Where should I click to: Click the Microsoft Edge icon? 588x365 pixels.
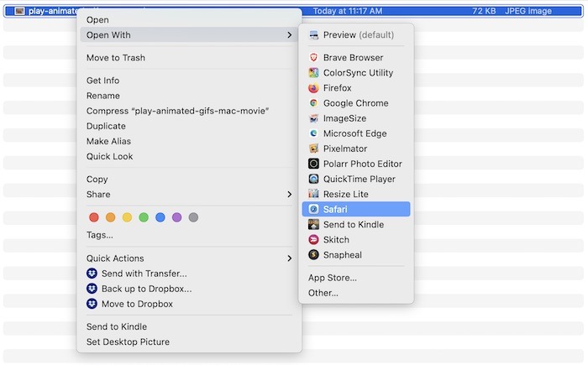click(x=313, y=133)
